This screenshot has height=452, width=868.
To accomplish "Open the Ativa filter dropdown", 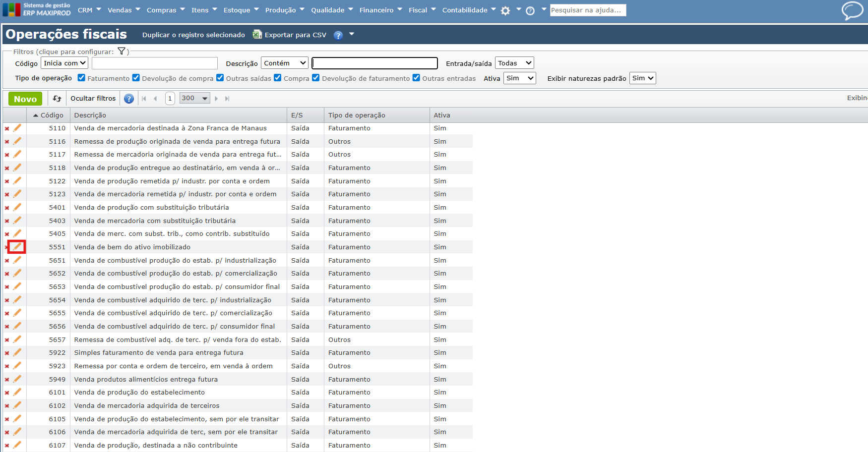I will [x=520, y=78].
